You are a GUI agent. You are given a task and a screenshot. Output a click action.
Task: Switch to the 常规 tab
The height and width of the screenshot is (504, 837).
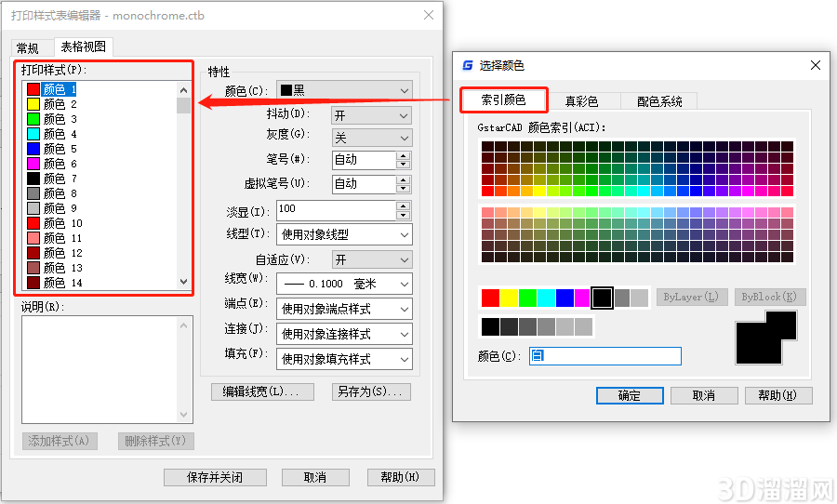(27, 48)
